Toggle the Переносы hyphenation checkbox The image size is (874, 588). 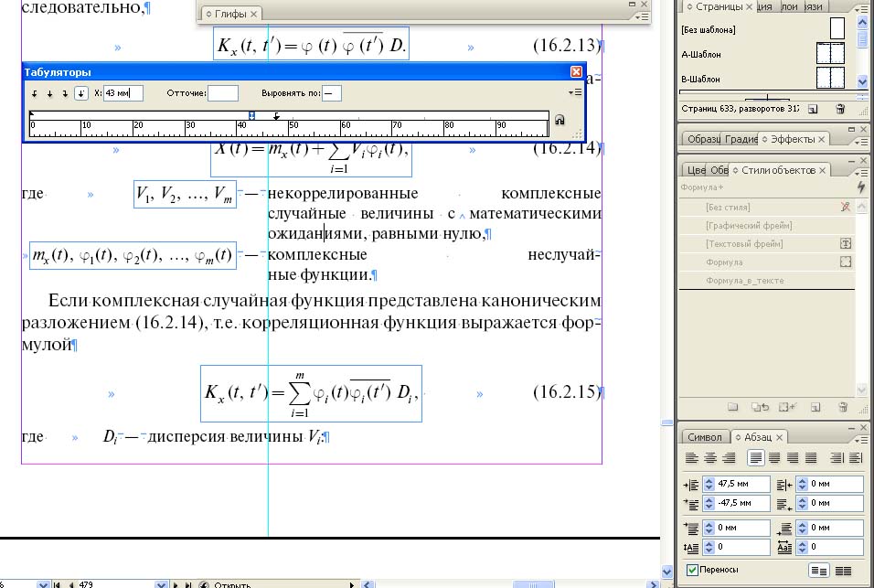pos(692,570)
